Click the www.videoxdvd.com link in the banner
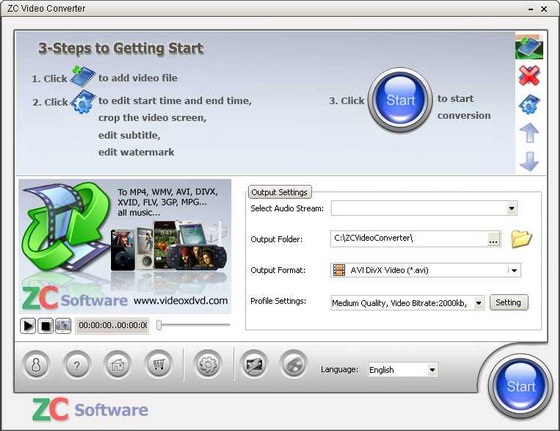 [181, 300]
